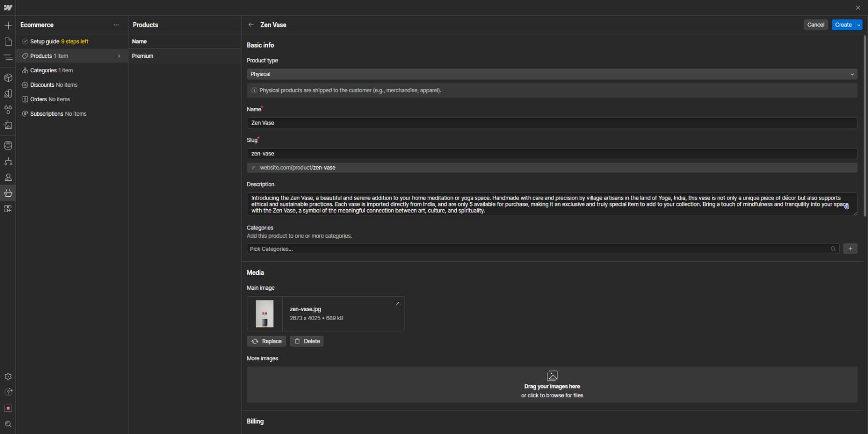Open the Navigator panel
The width and height of the screenshot is (868, 434).
tap(8, 57)
